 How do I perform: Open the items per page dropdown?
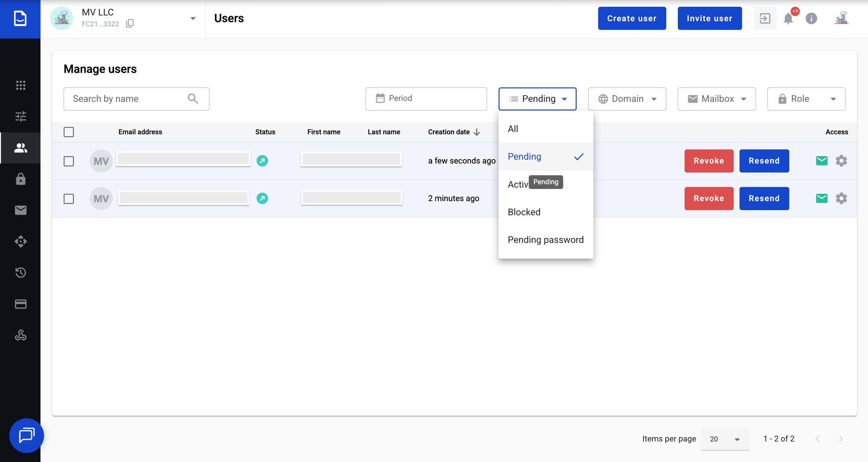[725, 439]
